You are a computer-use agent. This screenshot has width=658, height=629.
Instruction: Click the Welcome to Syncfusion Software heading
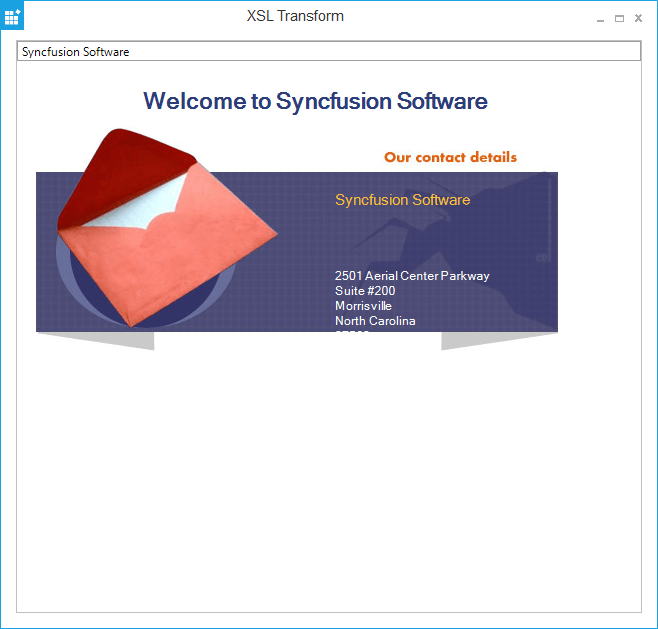click(316, 101)
